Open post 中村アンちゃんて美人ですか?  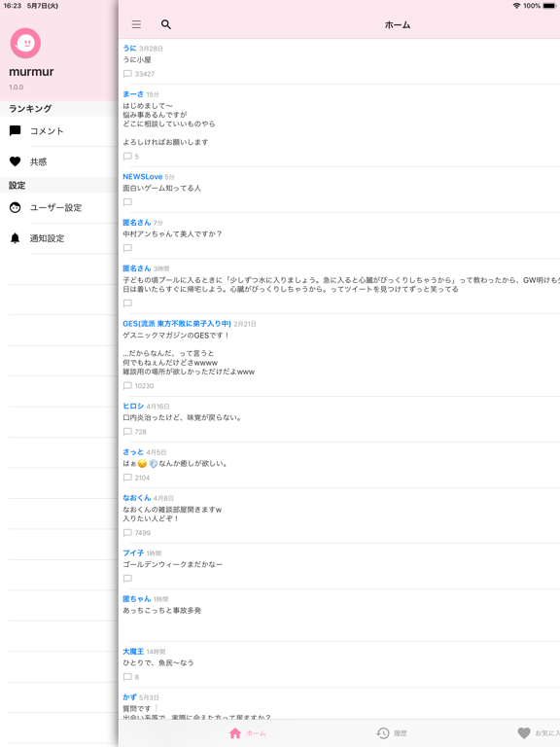172,233
